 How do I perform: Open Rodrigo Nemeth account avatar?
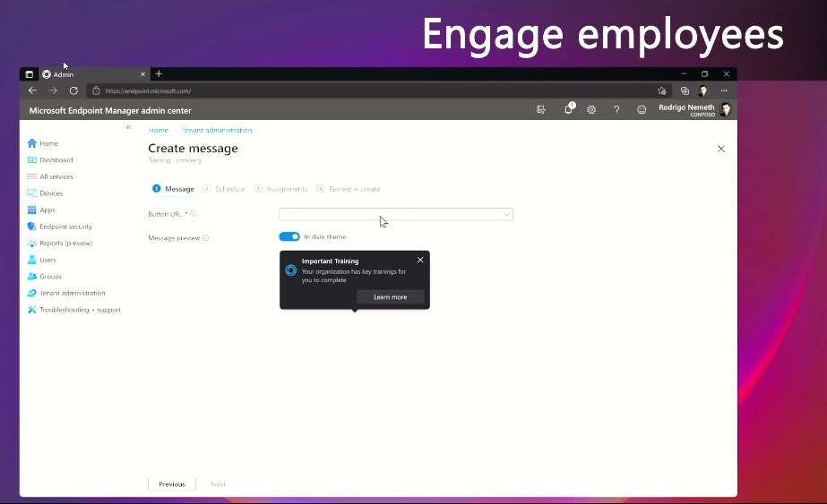(x=726, y=109)
